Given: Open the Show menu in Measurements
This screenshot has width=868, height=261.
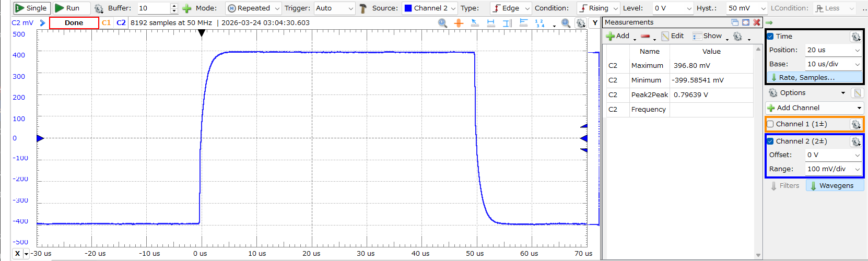Looking at the screenshot, I should [x=710, y=36].
